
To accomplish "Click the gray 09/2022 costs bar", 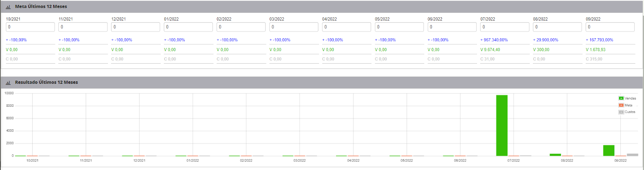I will click(x=632, y=155).
